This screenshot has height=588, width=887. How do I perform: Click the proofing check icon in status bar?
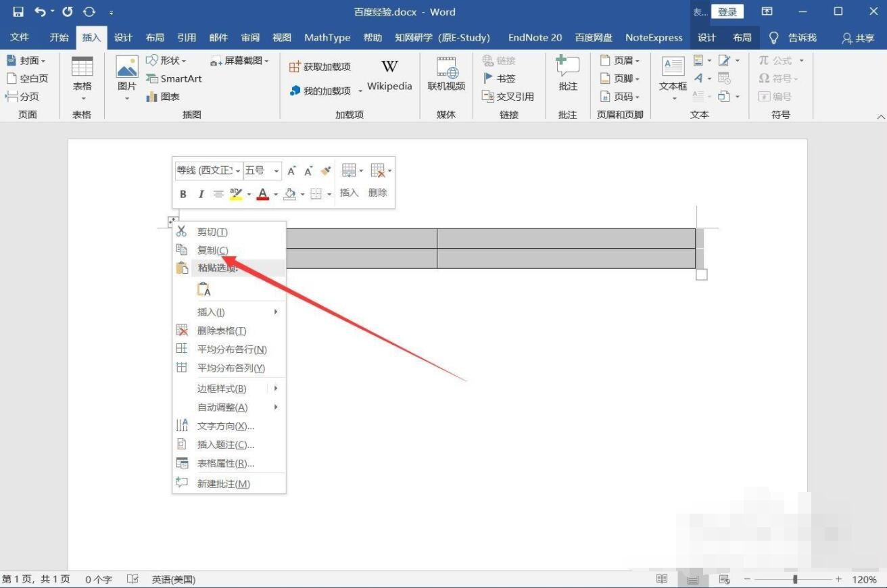coord(133,579)
